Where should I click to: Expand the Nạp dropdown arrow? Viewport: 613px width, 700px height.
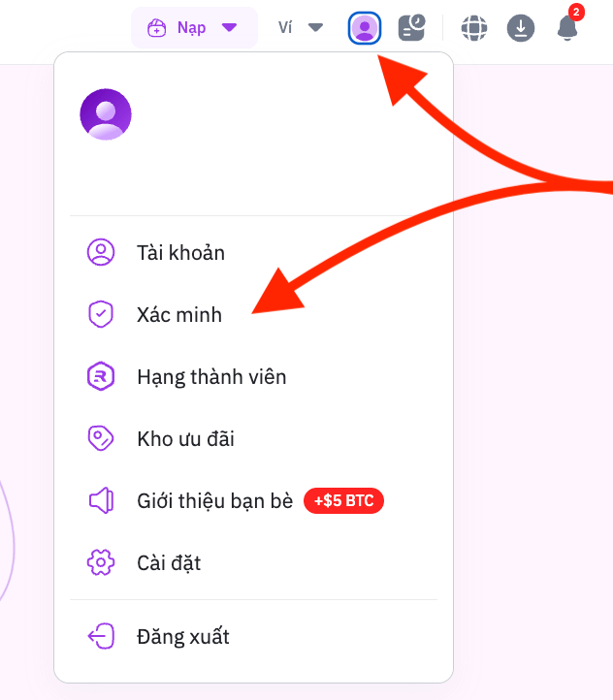pos(230,28)
